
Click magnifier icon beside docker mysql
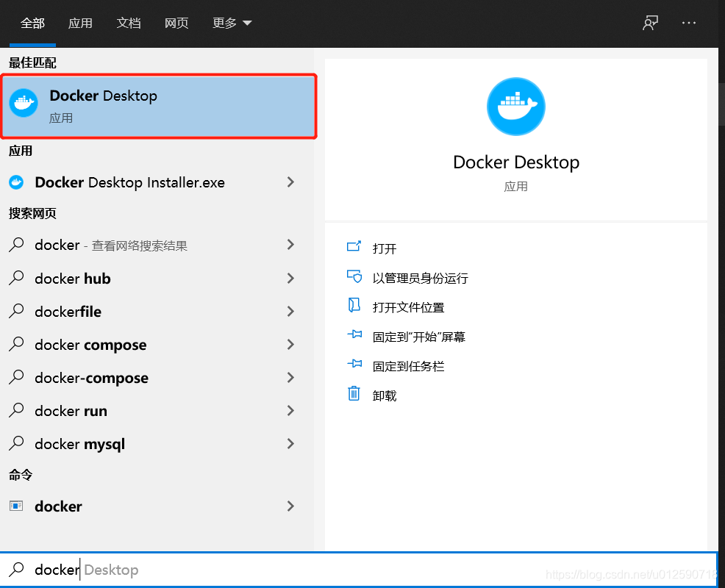click(x=17, y=444)
